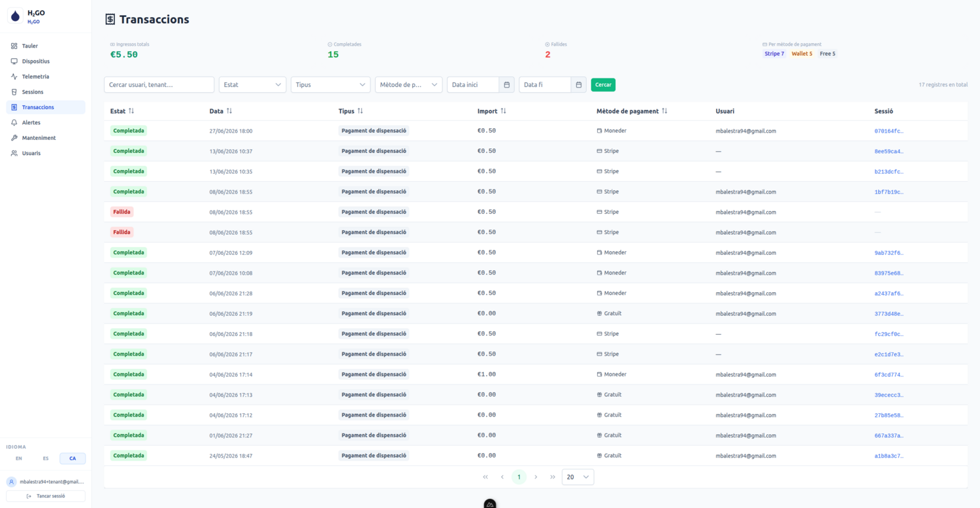Image resolution: width=980 pixels, height=508 pixels.
Task: Click the Alertes bell icon
Action: (x=14, y=122)
